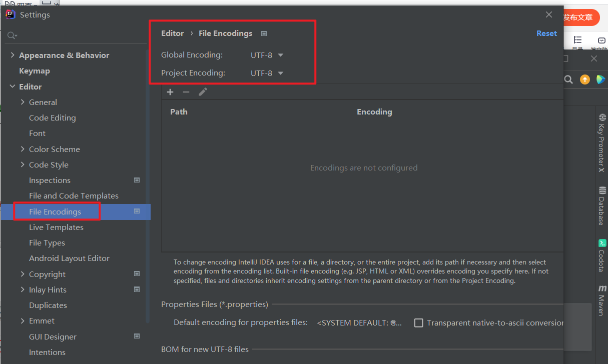This screenshot has height=364, width=608.
Task: Select Keymap in settings tree
Action: (34, 71)
